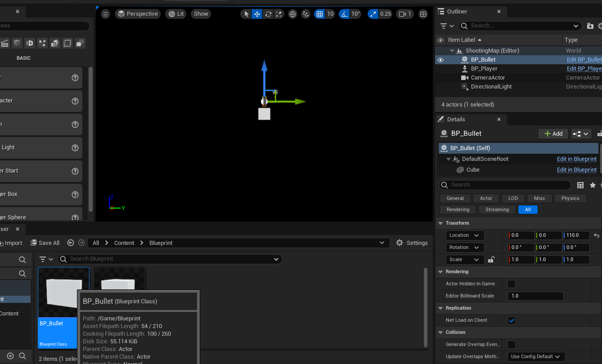Open the Perspective view mode dropdown

pyautogui.click(x=138, y=14)
